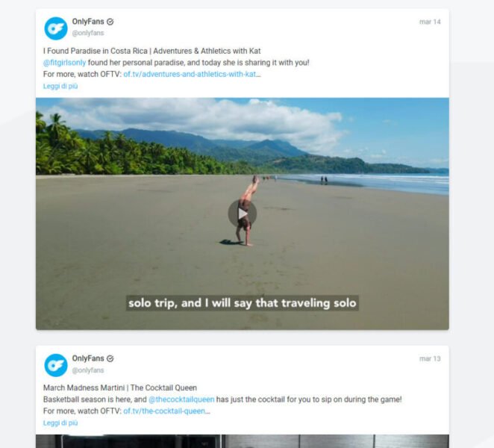Open OnlyFans avatar on second post
This screenshot has width=494, height=448.
tap(56, 365)
